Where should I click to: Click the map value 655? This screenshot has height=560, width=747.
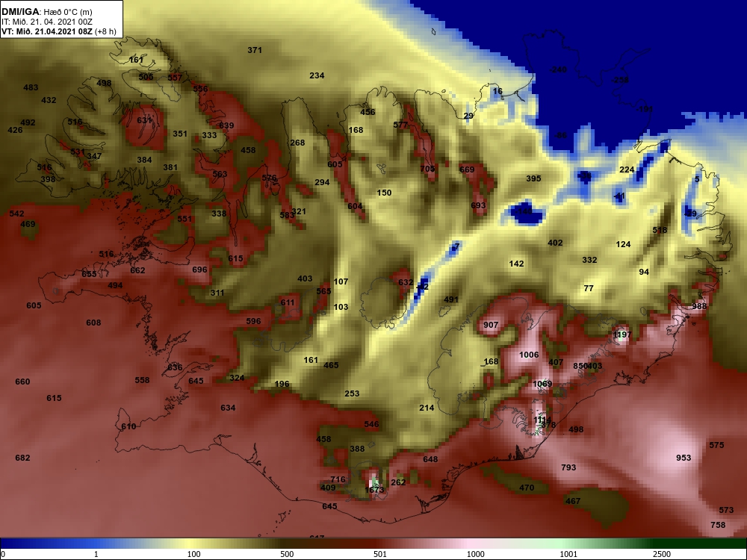(89, 274)
